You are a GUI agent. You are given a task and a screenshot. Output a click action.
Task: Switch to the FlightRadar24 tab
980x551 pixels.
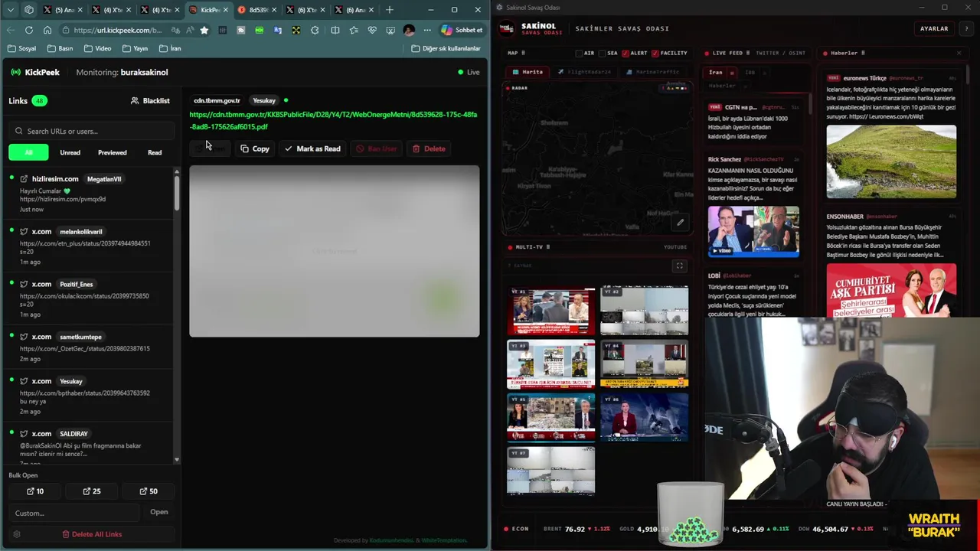pos(584,72)
